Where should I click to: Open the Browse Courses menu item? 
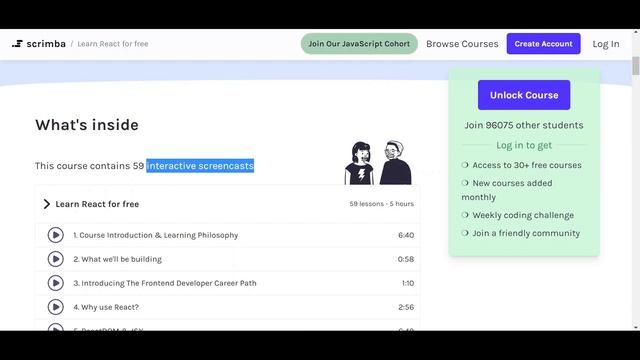[462, 44]
